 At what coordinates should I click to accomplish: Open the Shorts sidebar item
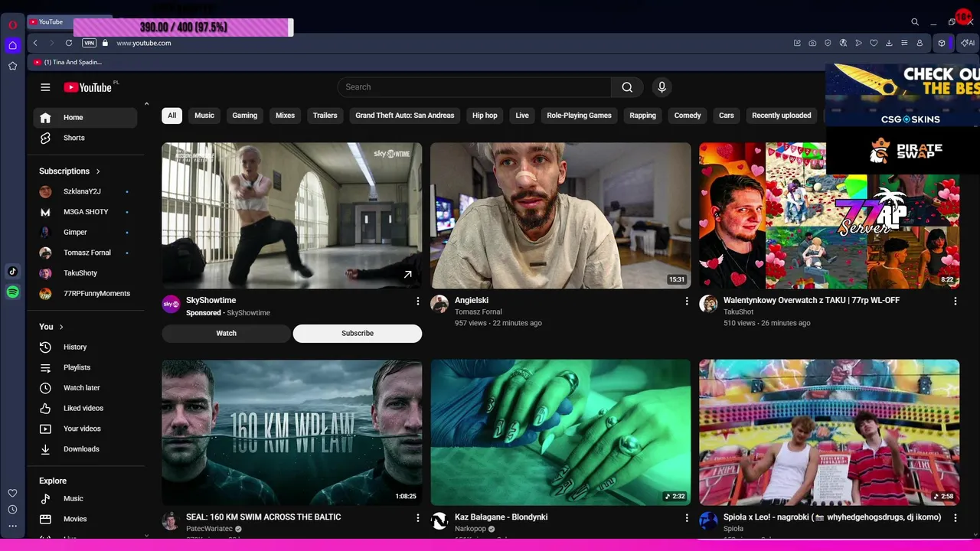85,138
